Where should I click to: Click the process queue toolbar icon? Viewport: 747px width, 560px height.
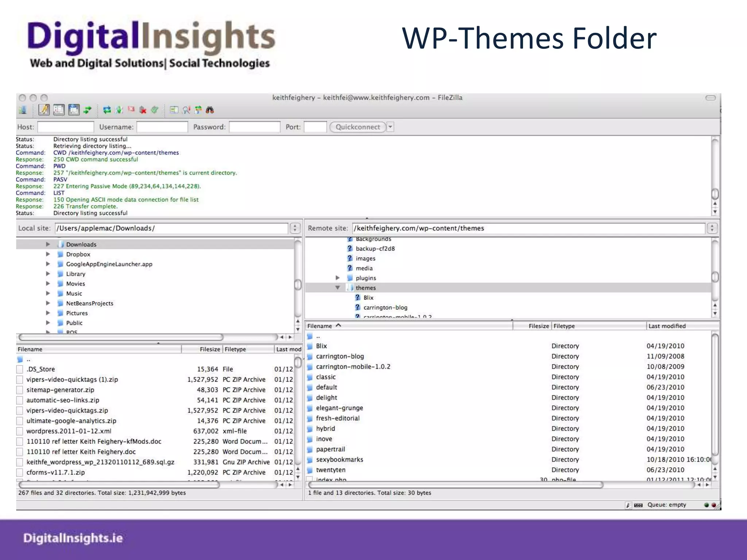(x=119, y=110)
